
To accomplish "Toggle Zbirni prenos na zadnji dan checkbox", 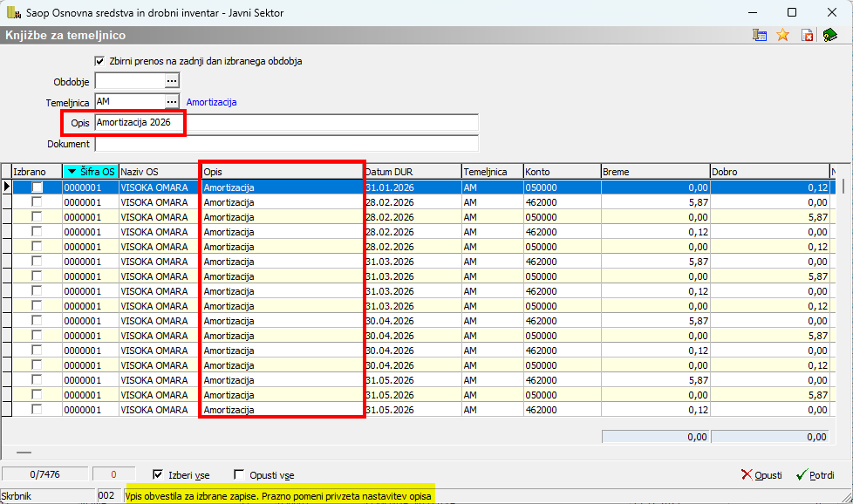I will point(99,61).
